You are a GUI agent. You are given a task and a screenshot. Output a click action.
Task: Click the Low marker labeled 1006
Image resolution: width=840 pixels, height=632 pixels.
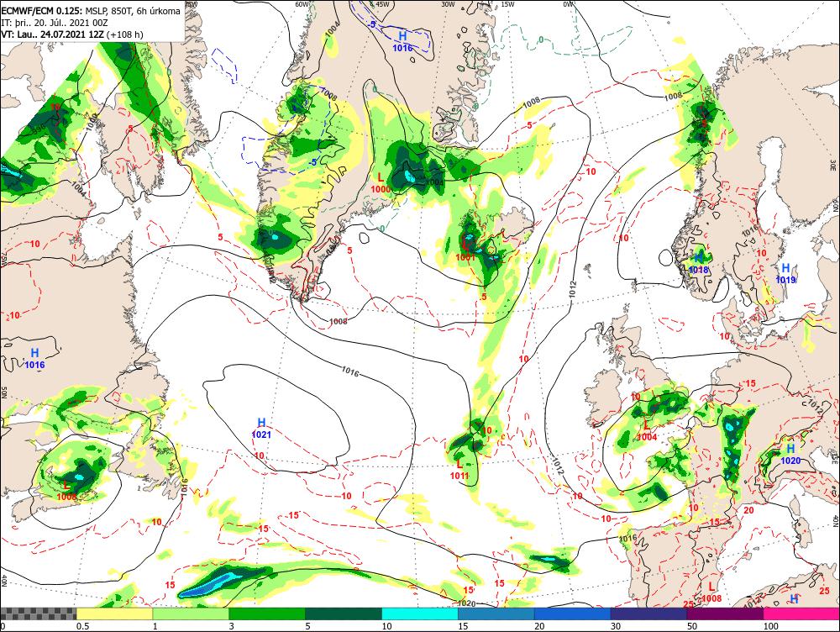tap(66, 491)
